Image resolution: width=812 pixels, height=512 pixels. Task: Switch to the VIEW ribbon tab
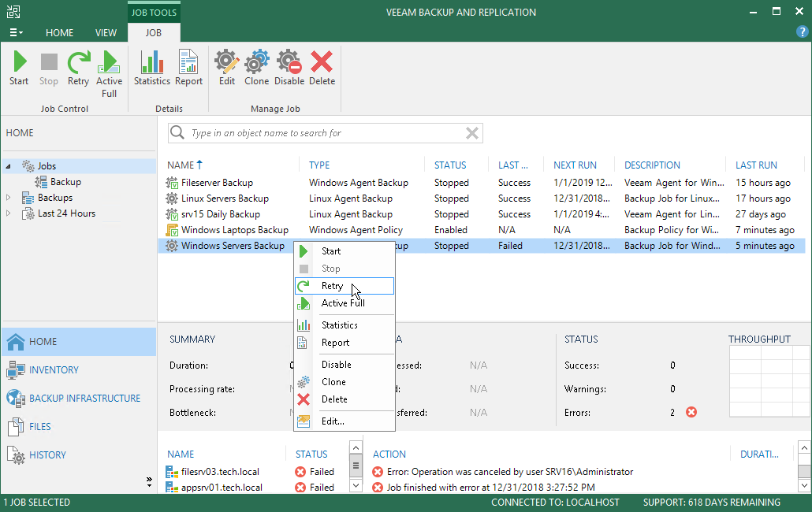106,32
